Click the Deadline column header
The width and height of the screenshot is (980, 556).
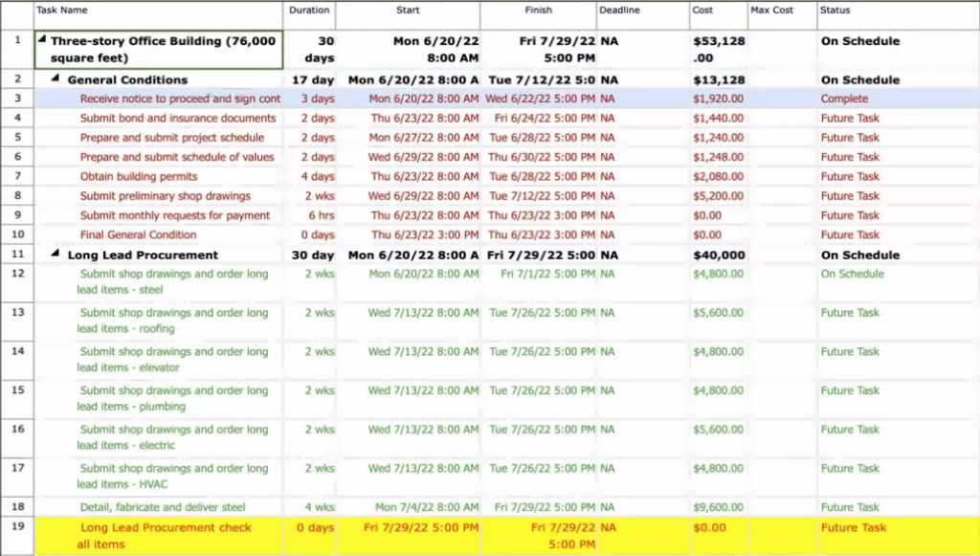coord(620,10)
